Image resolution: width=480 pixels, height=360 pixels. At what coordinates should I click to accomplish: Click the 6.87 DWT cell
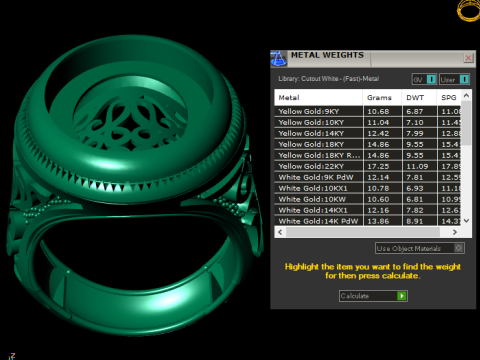[419, 111]
